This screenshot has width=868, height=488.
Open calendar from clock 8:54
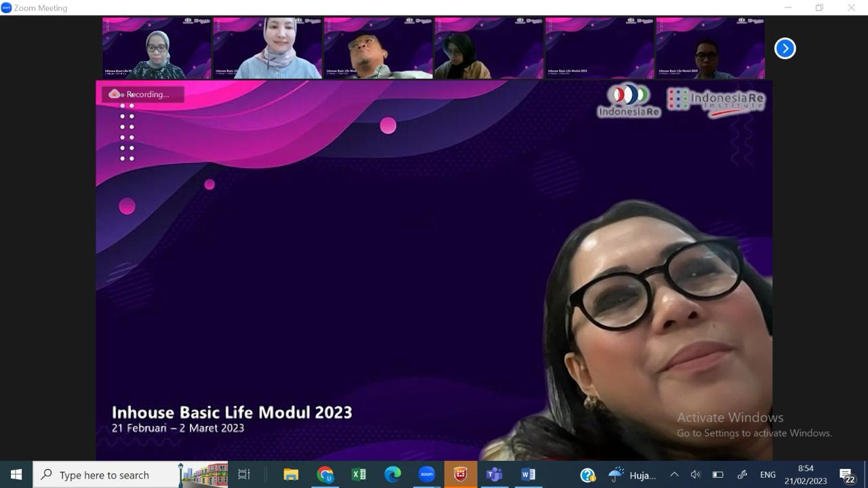pyautogui.click(x=806, y=474)
